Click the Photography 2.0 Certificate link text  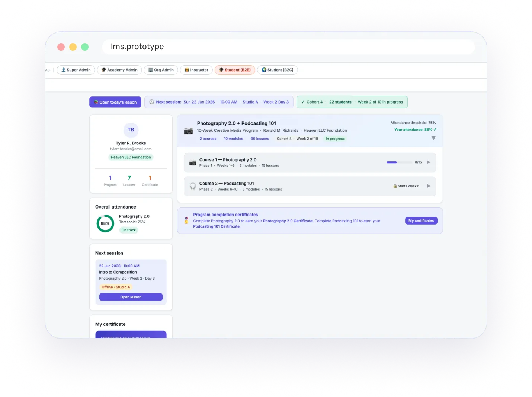288,221
